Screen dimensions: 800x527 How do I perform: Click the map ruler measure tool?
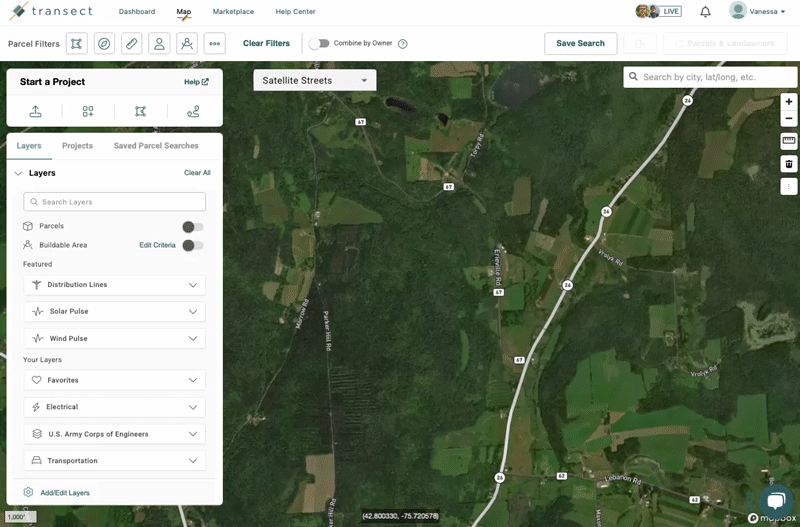(788, 141)
